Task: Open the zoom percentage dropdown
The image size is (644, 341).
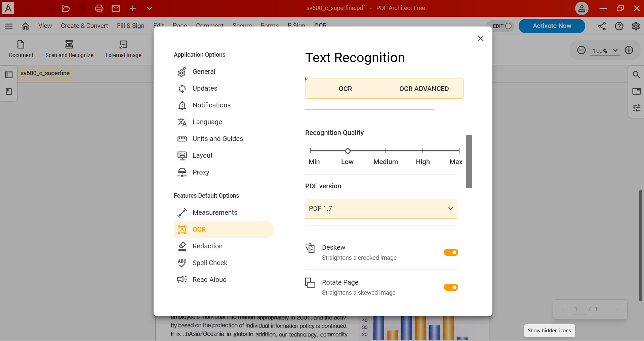Action: [x=615, y=50]
